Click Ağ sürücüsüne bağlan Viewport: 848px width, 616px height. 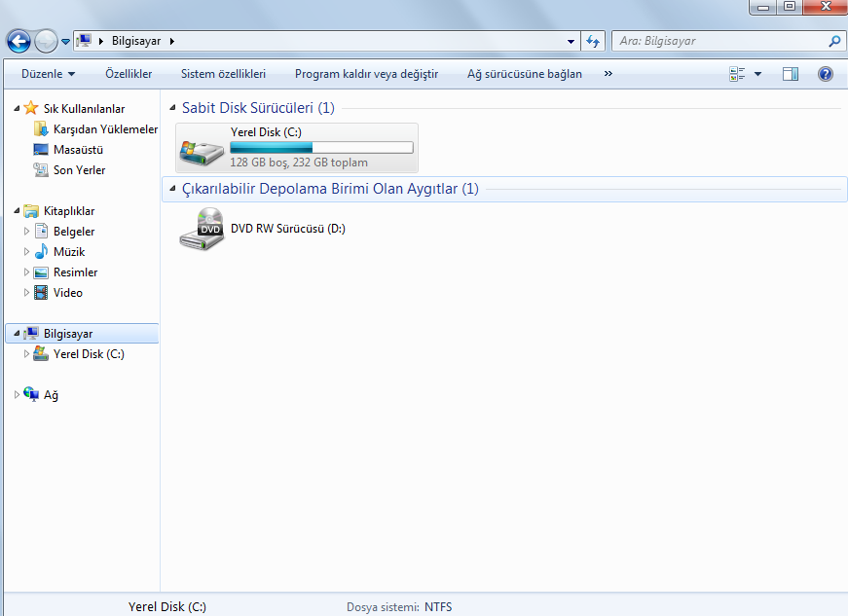pos(525,74)
